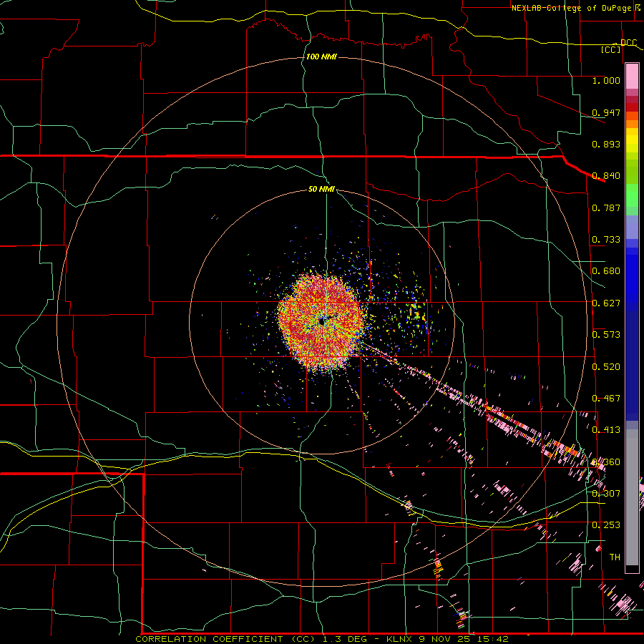This screenshot has height=644, width=644.
Task: Select the 0.840 color scale value
Action: (x=606, y=176)
